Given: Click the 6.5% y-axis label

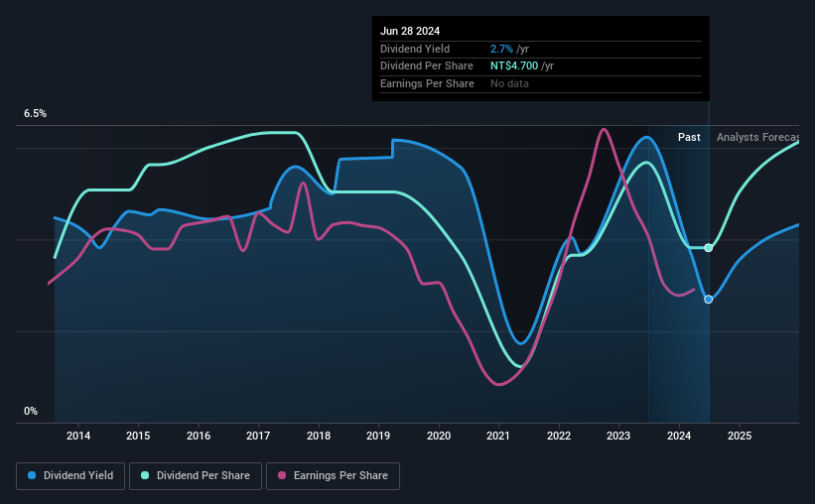Looking at the screenshot, I should coord(35,114).
